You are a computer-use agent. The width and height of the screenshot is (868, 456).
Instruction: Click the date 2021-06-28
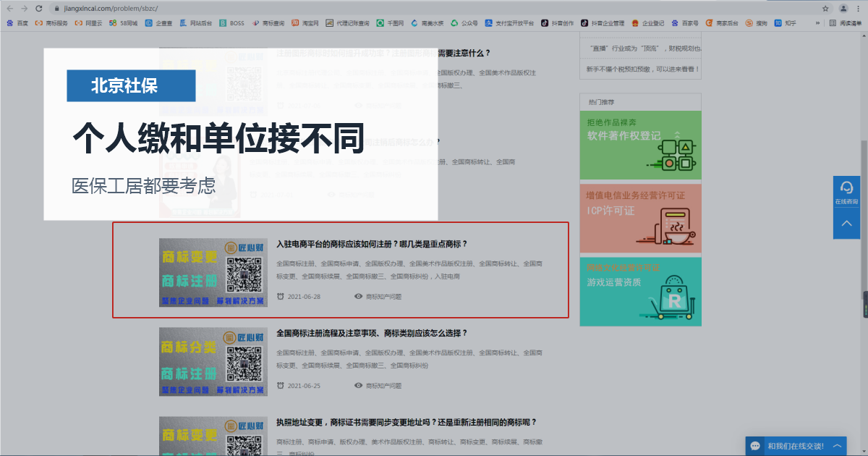tap(304, 297)
